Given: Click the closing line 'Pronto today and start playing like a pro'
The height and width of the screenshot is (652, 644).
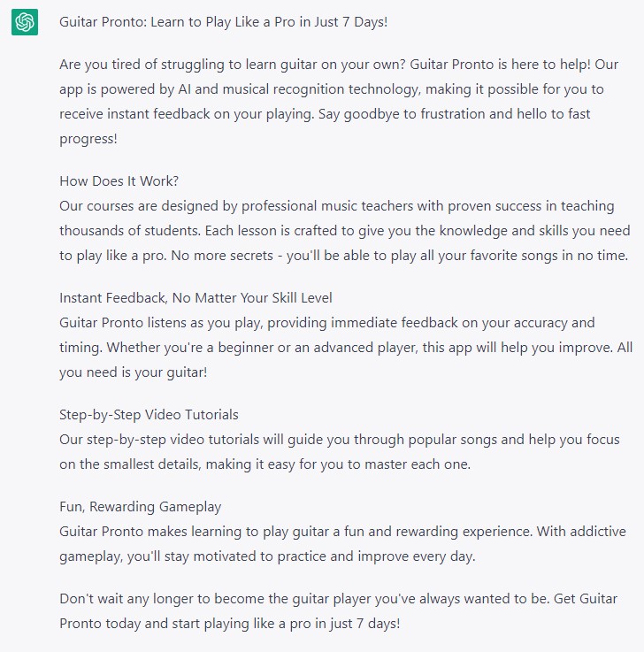Looking at the screenshot, I should coord(229,624).
